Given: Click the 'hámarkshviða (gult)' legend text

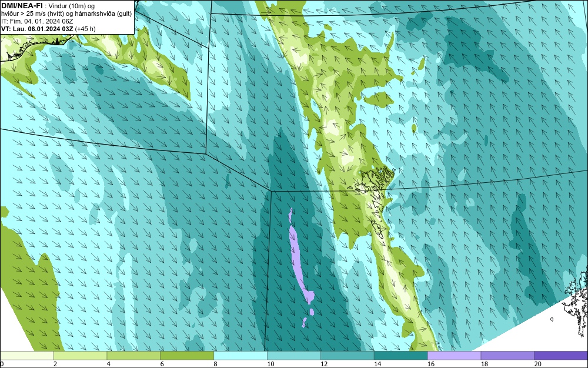Looking at the screenshot, I should coord(106,14).
